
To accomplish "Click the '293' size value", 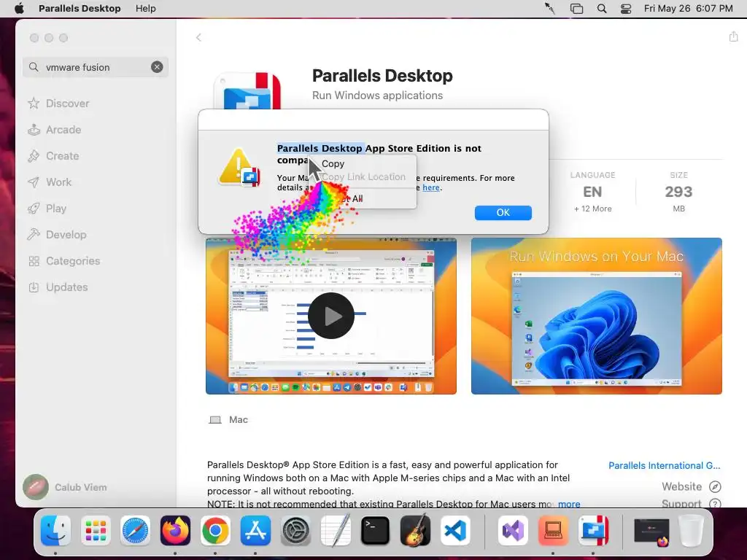I will (x=678, y=192).
